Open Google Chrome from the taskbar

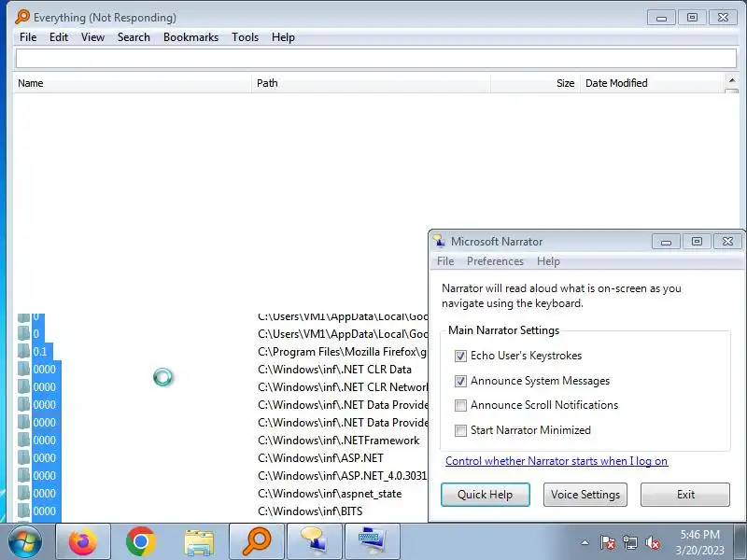click(x=141, y=541)
